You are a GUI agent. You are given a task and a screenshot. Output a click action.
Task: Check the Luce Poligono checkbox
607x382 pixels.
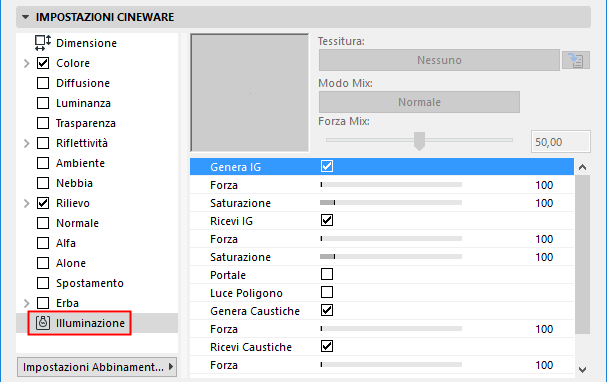(x=327, y=292)
